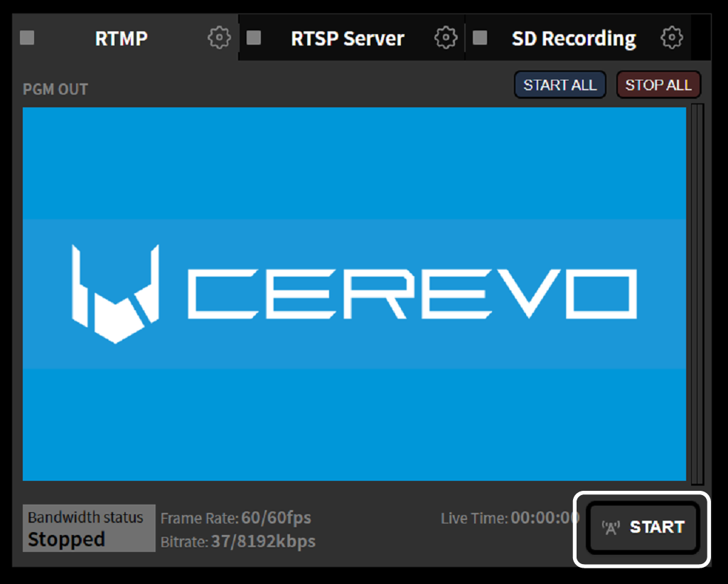The width and height of the screenshot is (728, 584).
Task: Open SD Recording settings gear icon
Action: [x=671, y=38]
